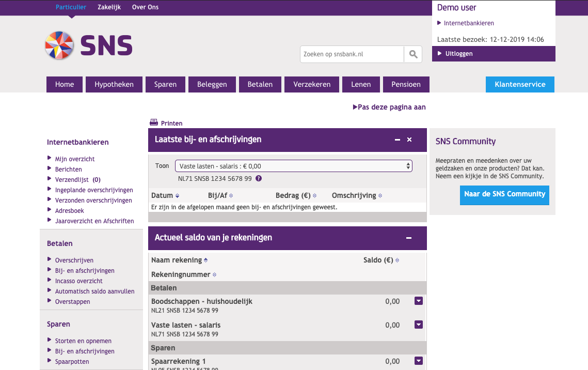Open Verzendlijst (0) in sidebar

[x=77, y=179]
